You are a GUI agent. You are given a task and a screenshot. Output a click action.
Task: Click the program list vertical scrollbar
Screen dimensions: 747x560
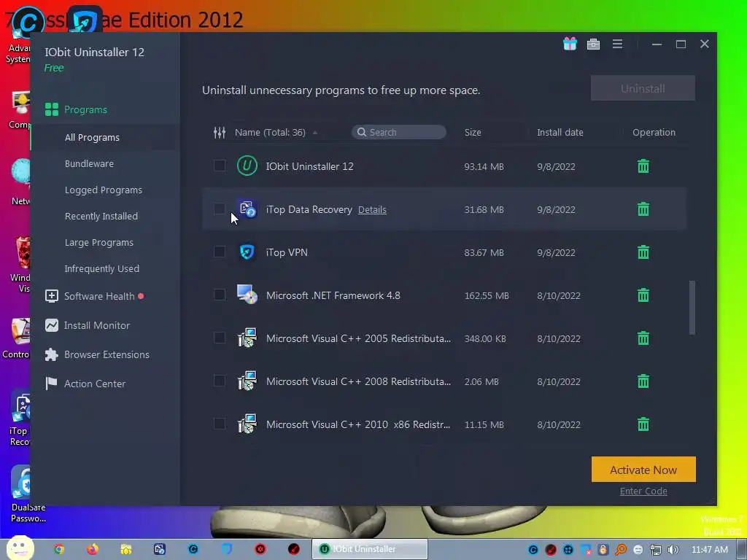pos(692,308)
